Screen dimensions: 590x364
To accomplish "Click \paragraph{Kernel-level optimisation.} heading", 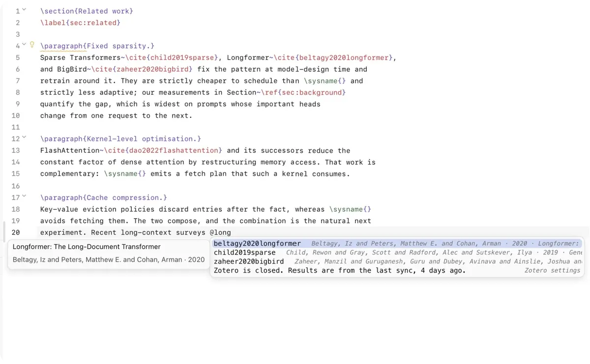I will coord(120,139).
